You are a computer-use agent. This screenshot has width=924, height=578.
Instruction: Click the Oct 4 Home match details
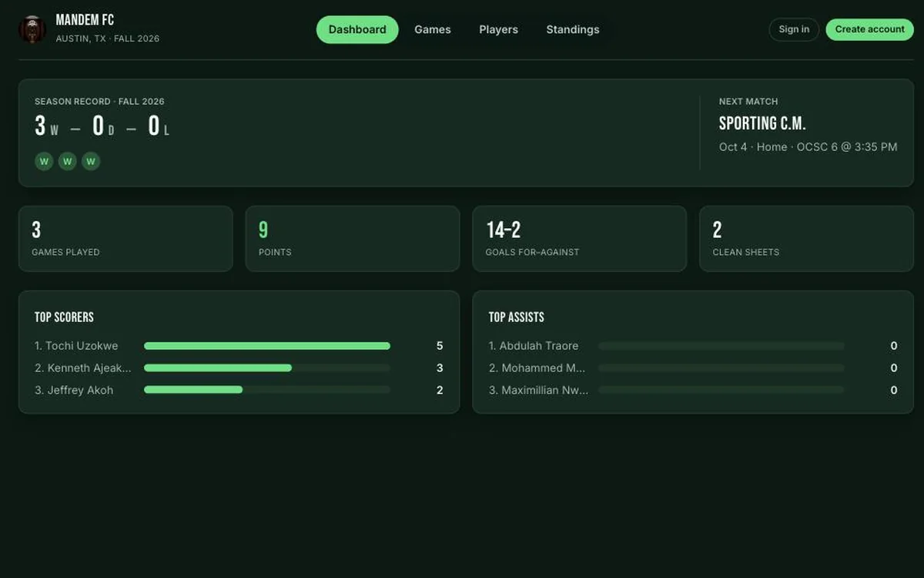[808, 146]
